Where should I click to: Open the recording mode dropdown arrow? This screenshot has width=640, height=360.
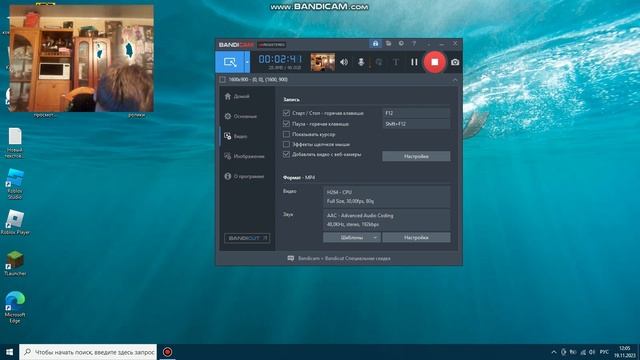coord(247,62)
